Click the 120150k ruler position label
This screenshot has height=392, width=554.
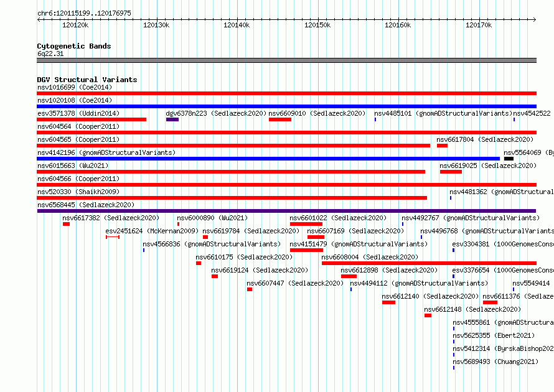tap(317, 25)
